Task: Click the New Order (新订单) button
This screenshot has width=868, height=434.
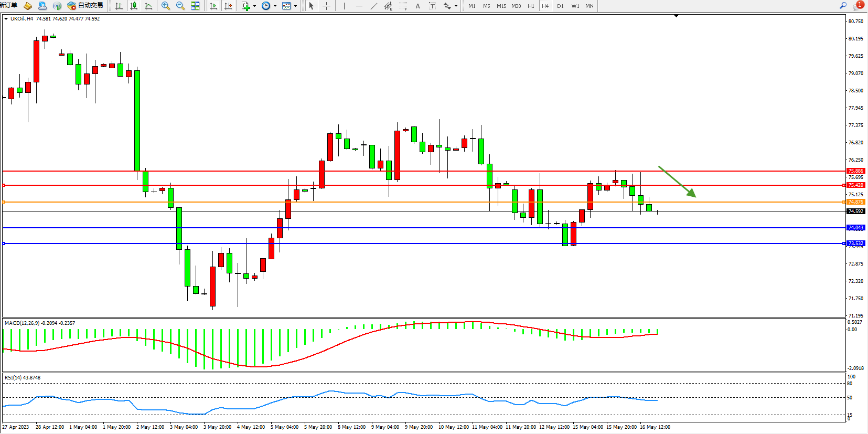Action: [8, 6]
